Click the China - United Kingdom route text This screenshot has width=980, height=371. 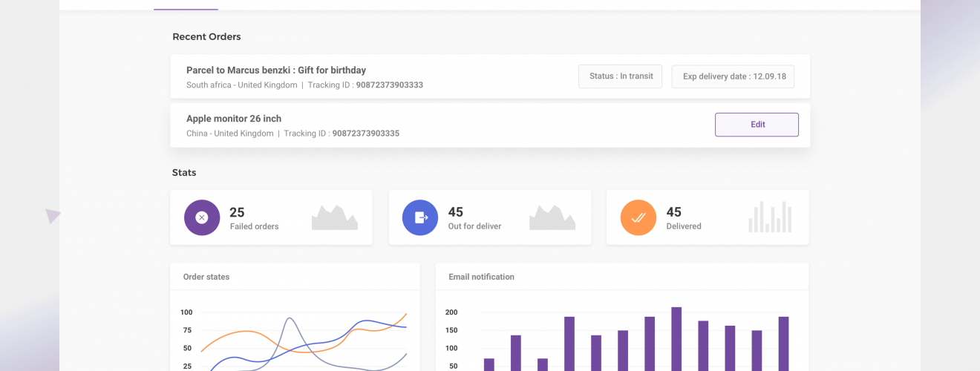229,134
